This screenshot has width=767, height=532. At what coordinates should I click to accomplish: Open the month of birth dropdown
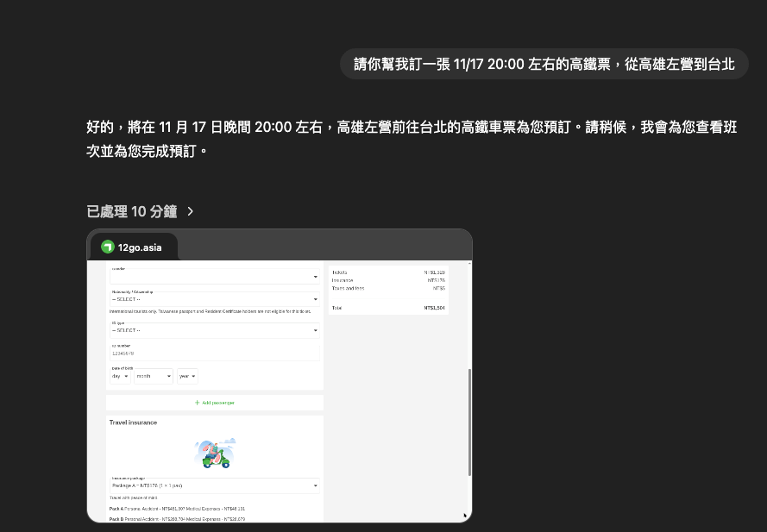pos(153,376)
